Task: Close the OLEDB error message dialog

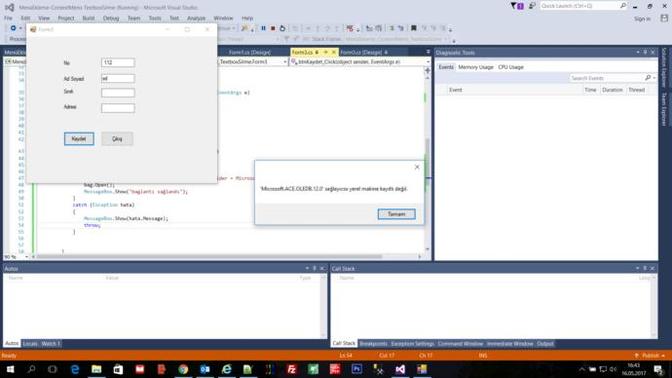Action: click(417, 167)
